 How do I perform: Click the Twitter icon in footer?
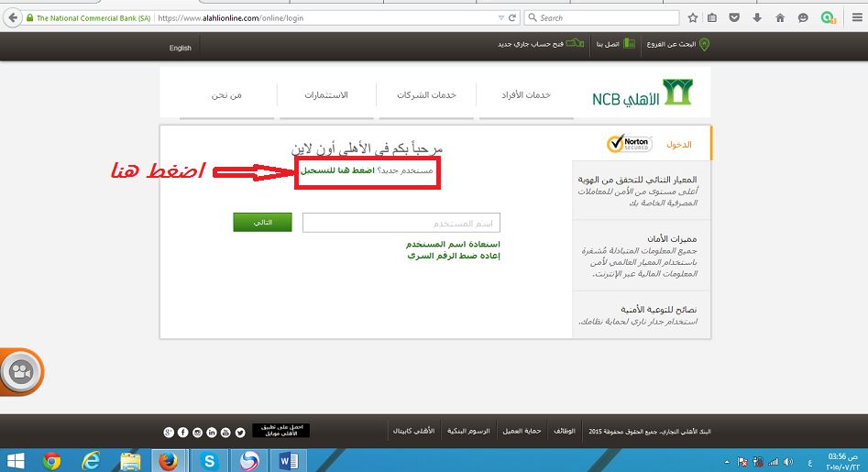(240, 432)
